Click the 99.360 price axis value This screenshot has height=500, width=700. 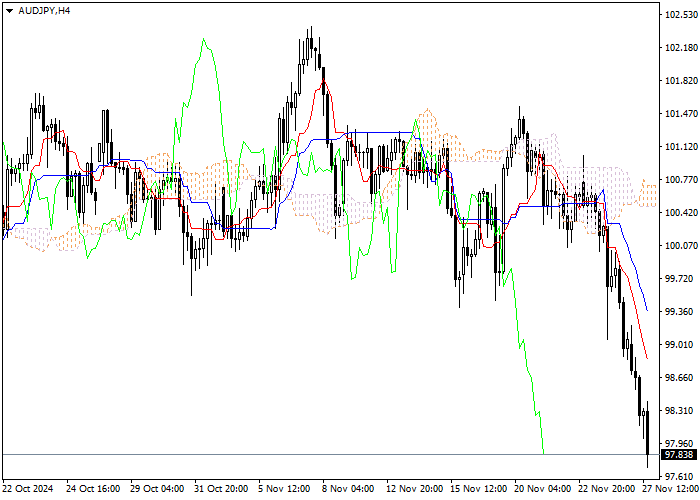click(x=679, y=312)
